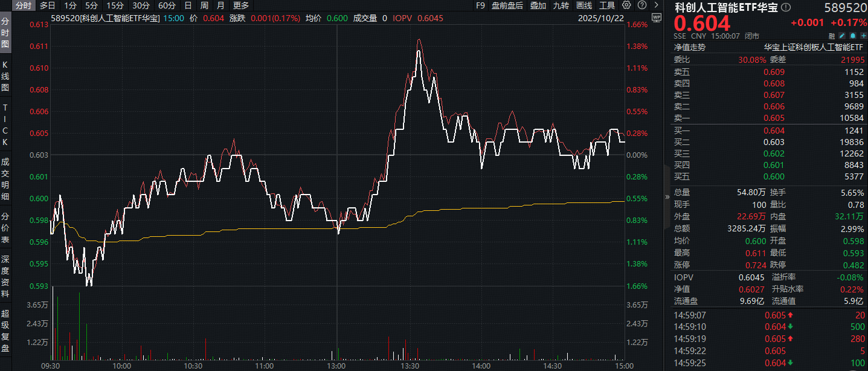
Task: Click the F9 button
Action: coord(480,5)
